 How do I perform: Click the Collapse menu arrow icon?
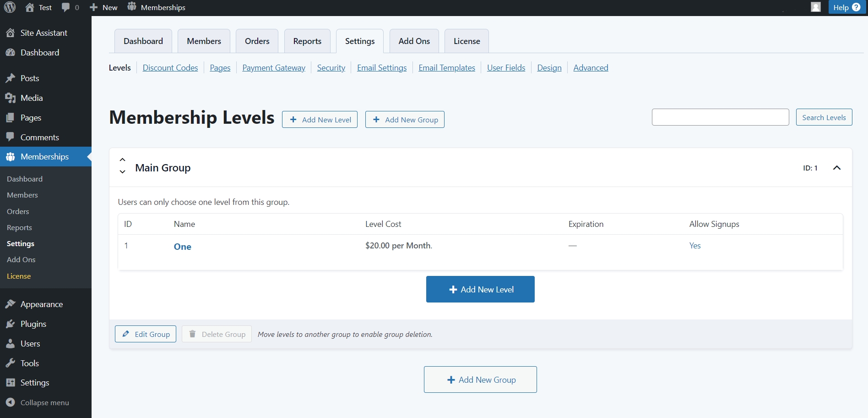coord(10,402)
